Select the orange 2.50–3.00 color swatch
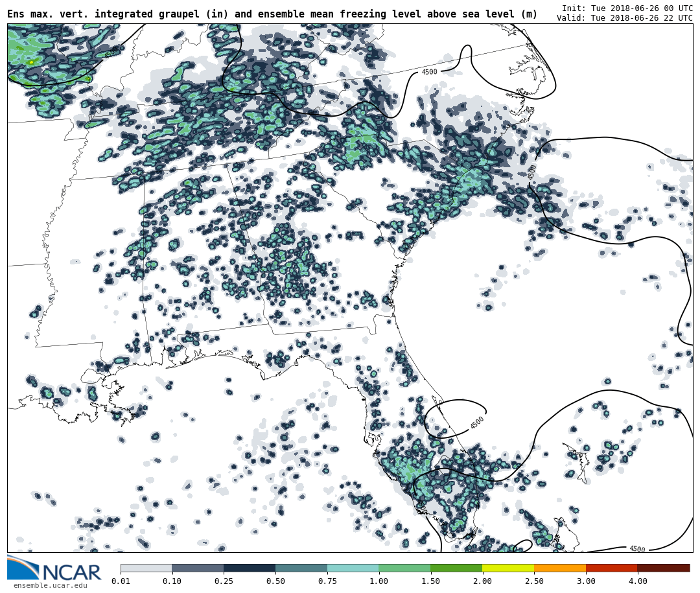This screenshot has height=593, width=700. tap(560, 568)
